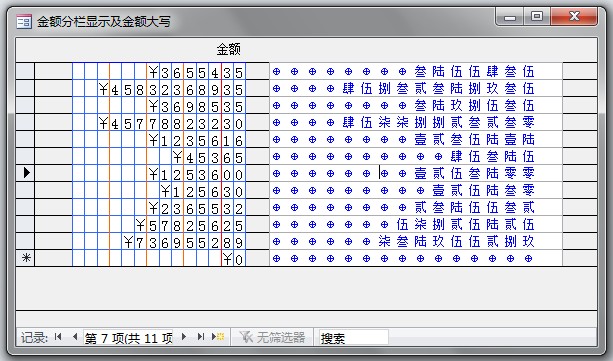
Task: Go to the next record button
Action: [184, 337]
